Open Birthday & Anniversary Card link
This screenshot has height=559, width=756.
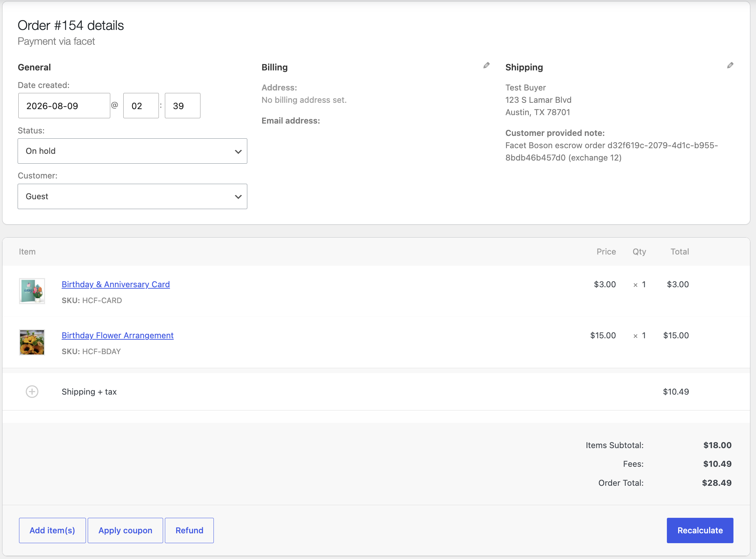[116, 284]
